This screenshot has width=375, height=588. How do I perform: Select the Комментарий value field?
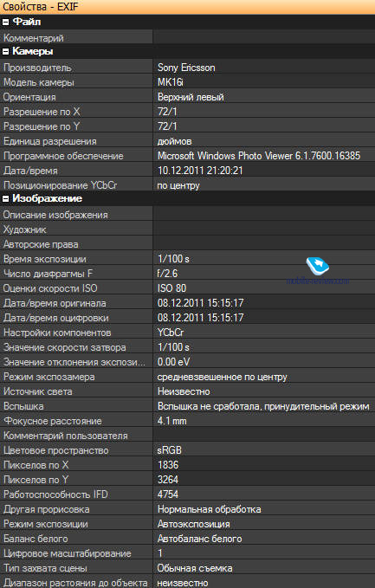(264, 37)
